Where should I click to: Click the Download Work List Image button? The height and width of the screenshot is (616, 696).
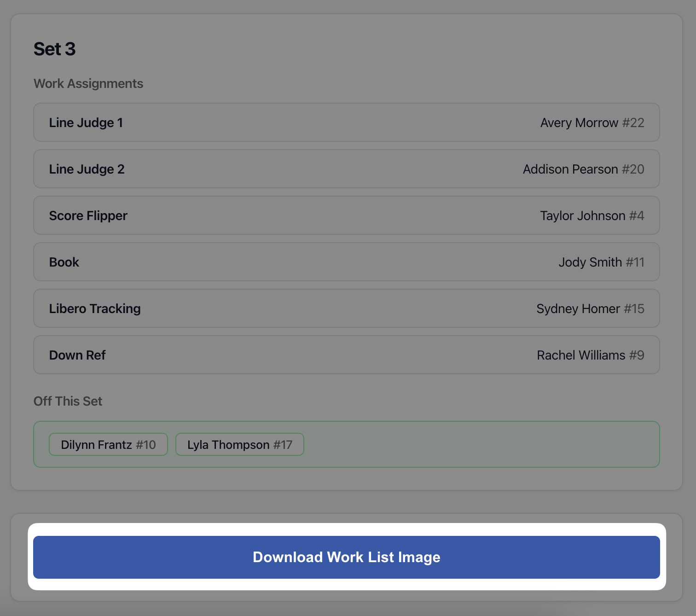click(x=347, y=557)
